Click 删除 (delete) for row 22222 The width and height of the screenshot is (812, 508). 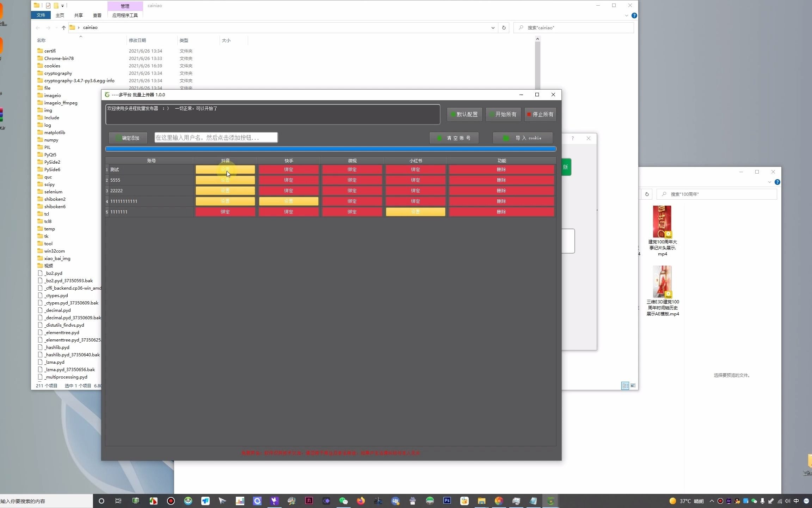point(501,190)
